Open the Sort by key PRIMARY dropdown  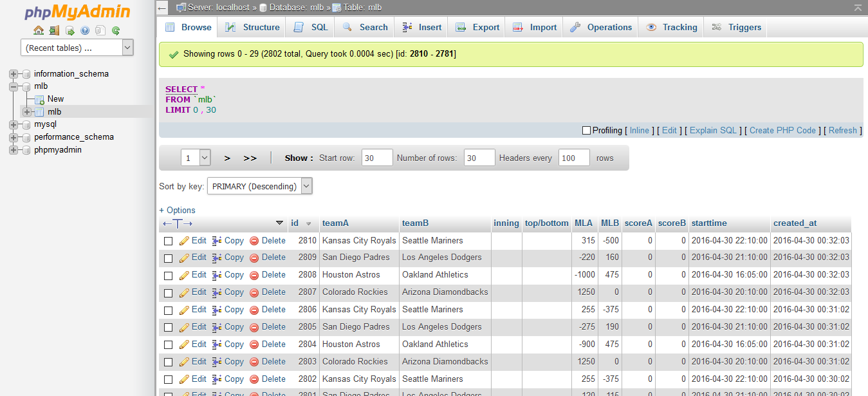coord(260,186)
